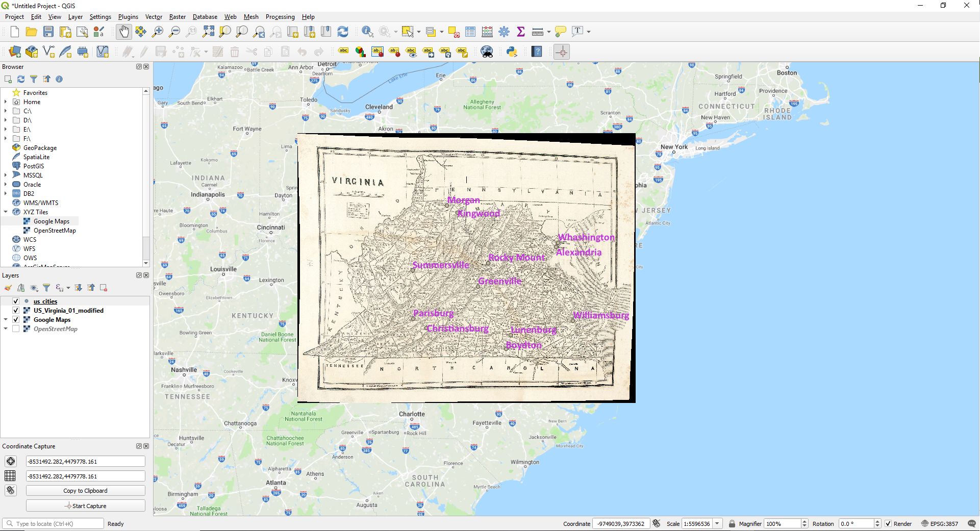This screenshot has width=980, height=531.
Task: Open the Raster menu
Action: tap(178, 17)
